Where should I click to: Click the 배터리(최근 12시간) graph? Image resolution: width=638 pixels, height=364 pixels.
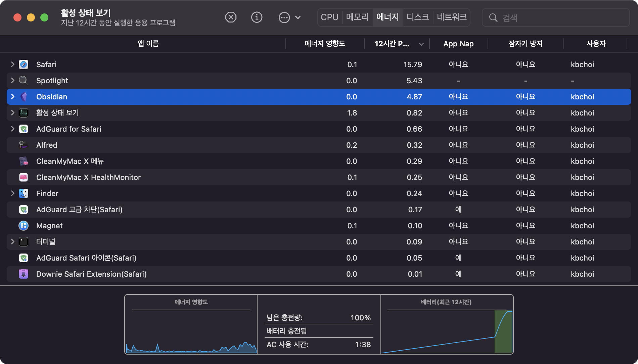tap(447, 324)
